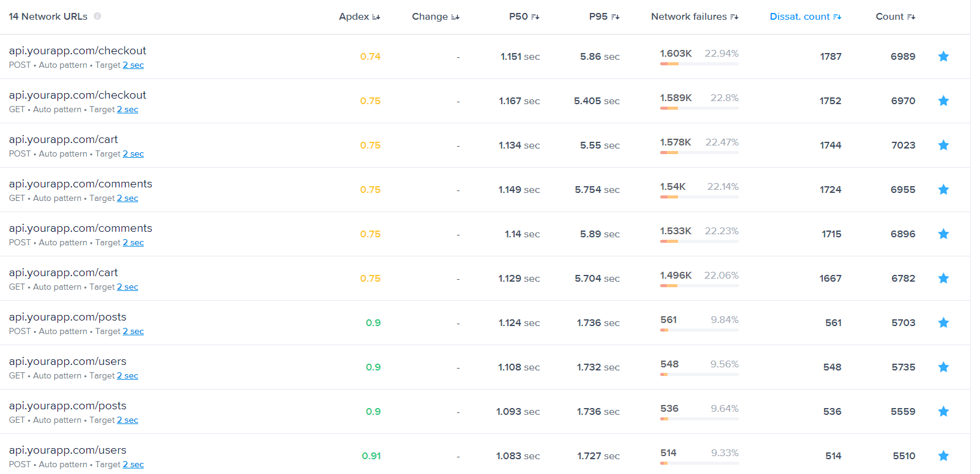The height and width of the screenshot is (474, 980).
Task: Click the info icon beside 14 Network URLs
Action: pyautogui.click(x=97, y=17)
